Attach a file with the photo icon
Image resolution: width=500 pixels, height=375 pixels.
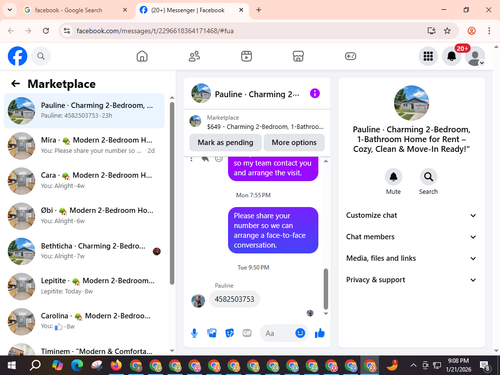212,333
